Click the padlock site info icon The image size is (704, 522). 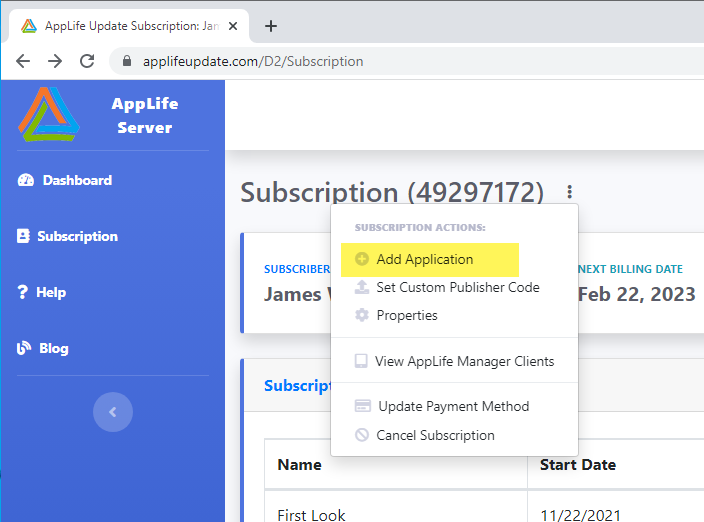click(127, 61)
